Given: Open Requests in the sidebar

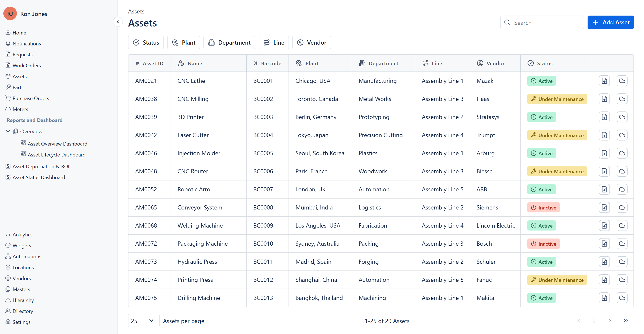Looking at the screenshot, I should coord(19,55).
